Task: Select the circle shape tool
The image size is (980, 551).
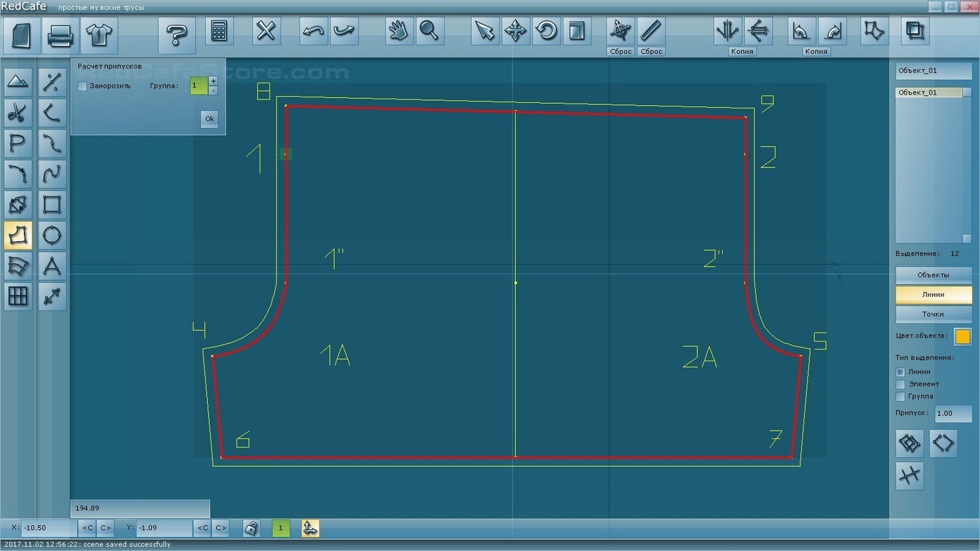Action: pos(52,235)
